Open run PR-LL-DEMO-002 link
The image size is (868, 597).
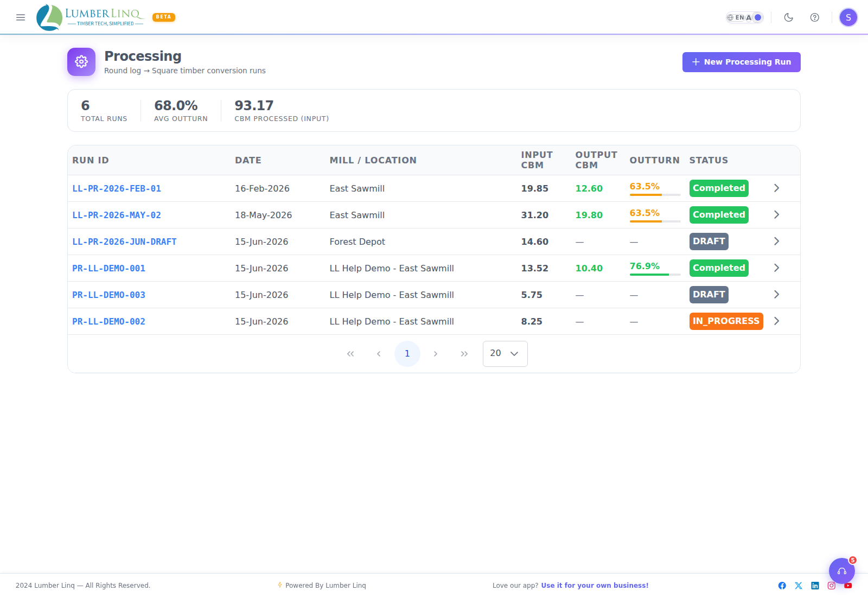(109, 322)
